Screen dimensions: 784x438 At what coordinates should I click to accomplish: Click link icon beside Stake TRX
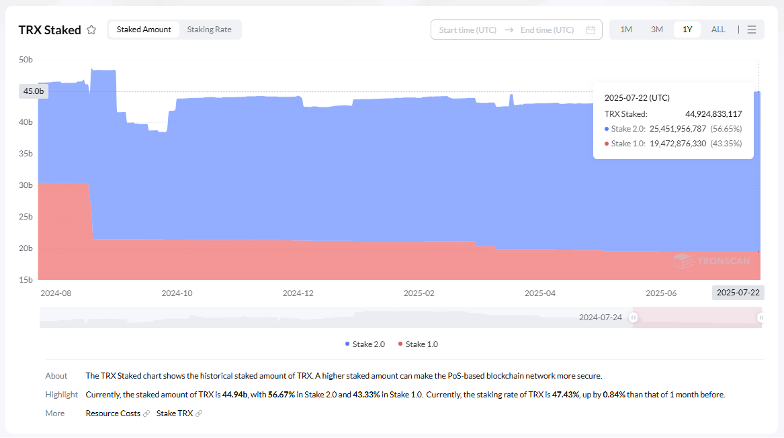coord(198,413)
